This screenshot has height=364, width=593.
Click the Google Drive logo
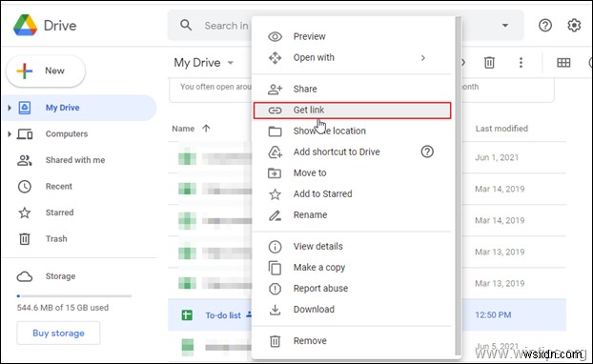point(25,26)
